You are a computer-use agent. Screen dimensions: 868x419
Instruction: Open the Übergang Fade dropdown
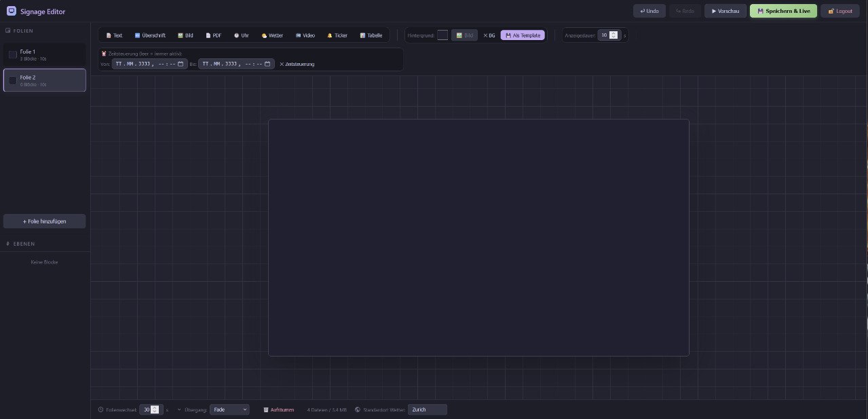229,409
